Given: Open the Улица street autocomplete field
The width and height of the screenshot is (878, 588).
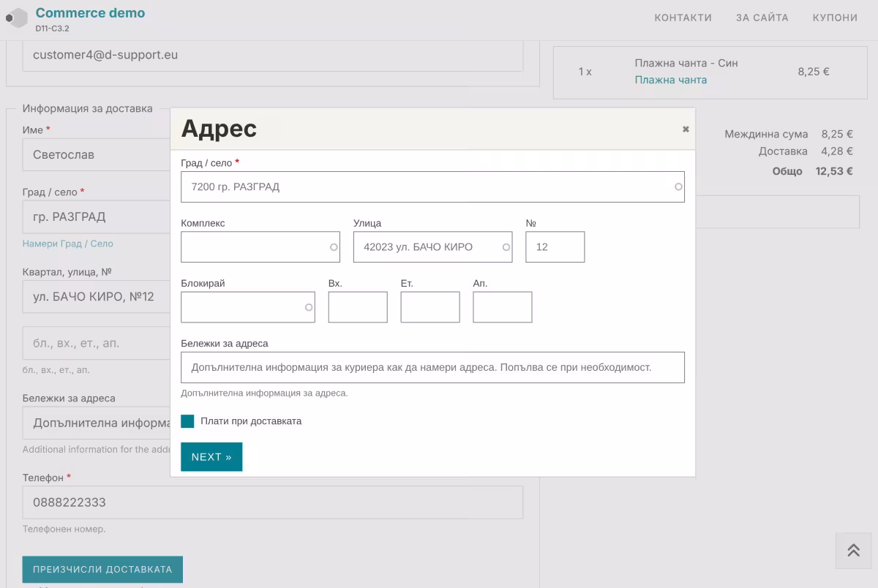Looking at the screenshot, I should (x=428, y=247).
